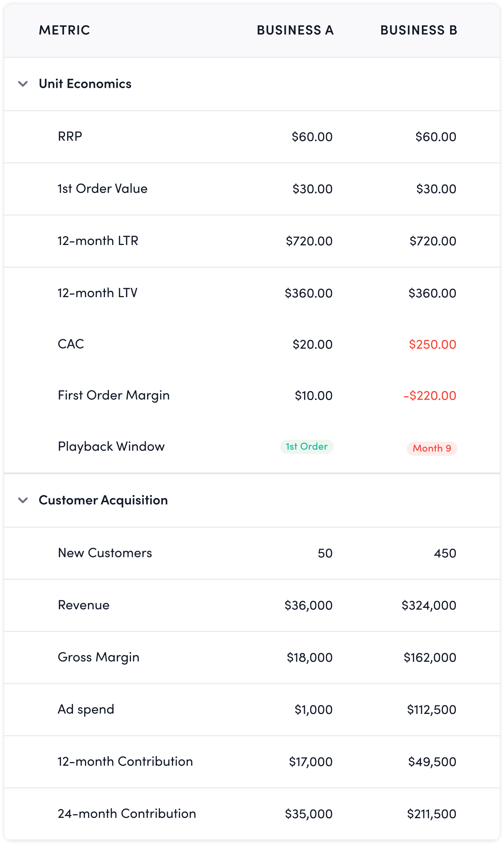Select the Ad spend row label
This screenshot has width=504, height=845.
(x=86, y=709)
